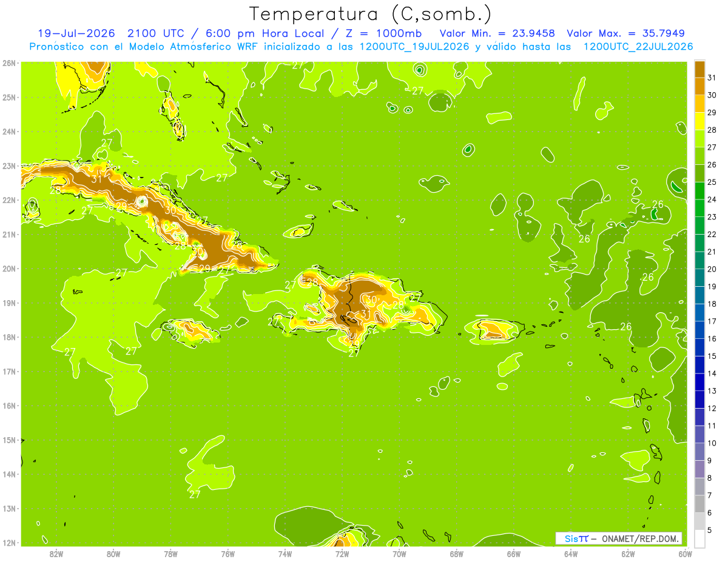728x562 pixels.
Task: Select the date text "19-Jul-2026"
Action: click(x=76, y=33)
